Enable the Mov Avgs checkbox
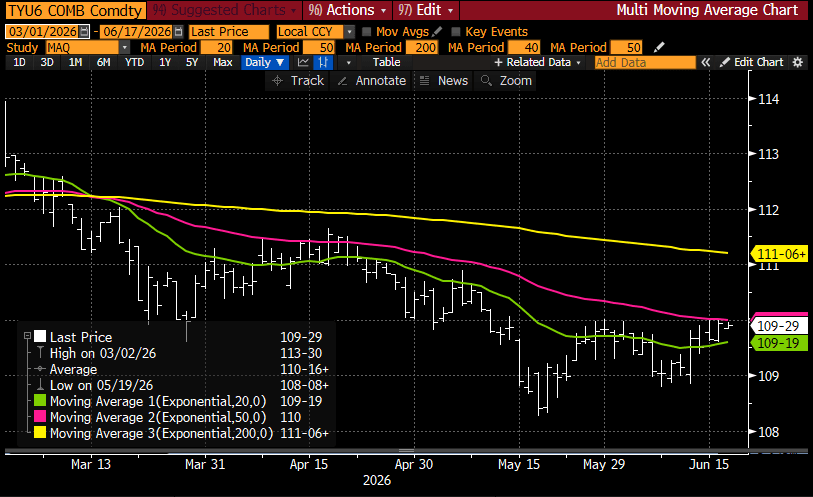Viewport: 813px width, 497px height. point(367,32)
